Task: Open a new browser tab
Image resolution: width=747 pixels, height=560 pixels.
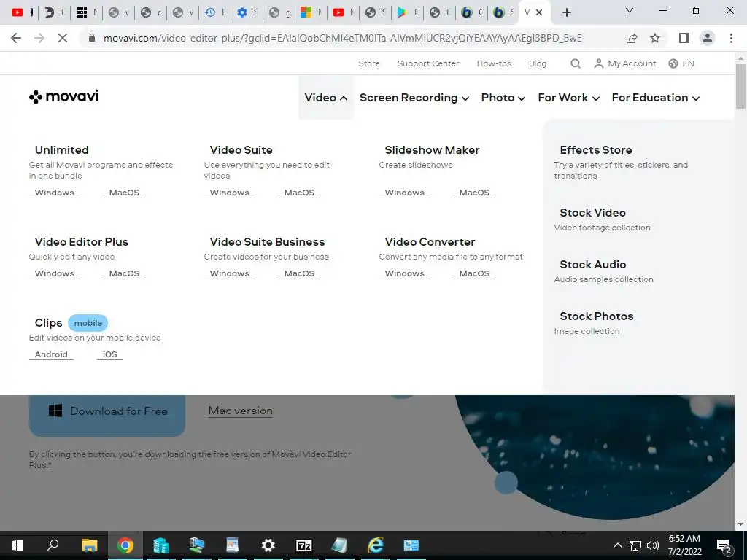Action: tap(566, 12)
